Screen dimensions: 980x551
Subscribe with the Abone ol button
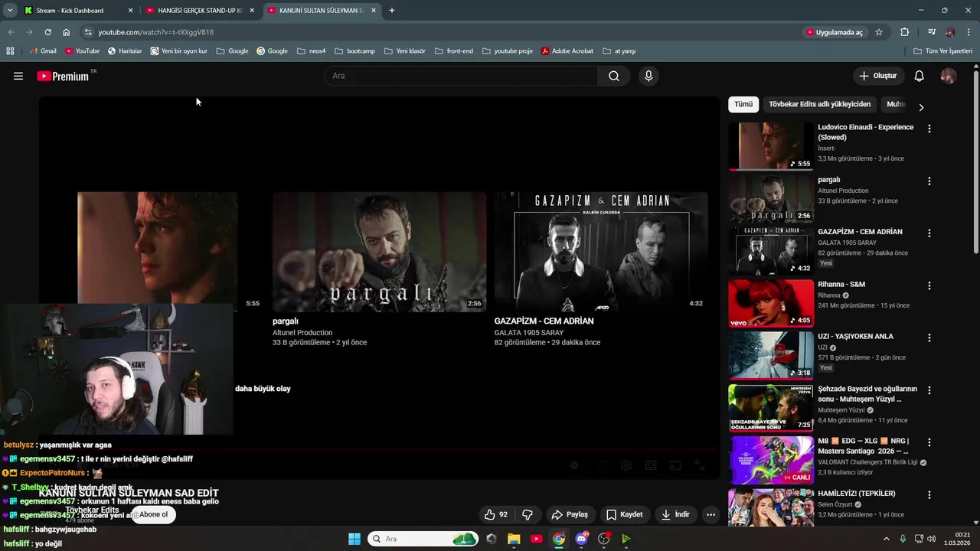(x=153, y=514)
